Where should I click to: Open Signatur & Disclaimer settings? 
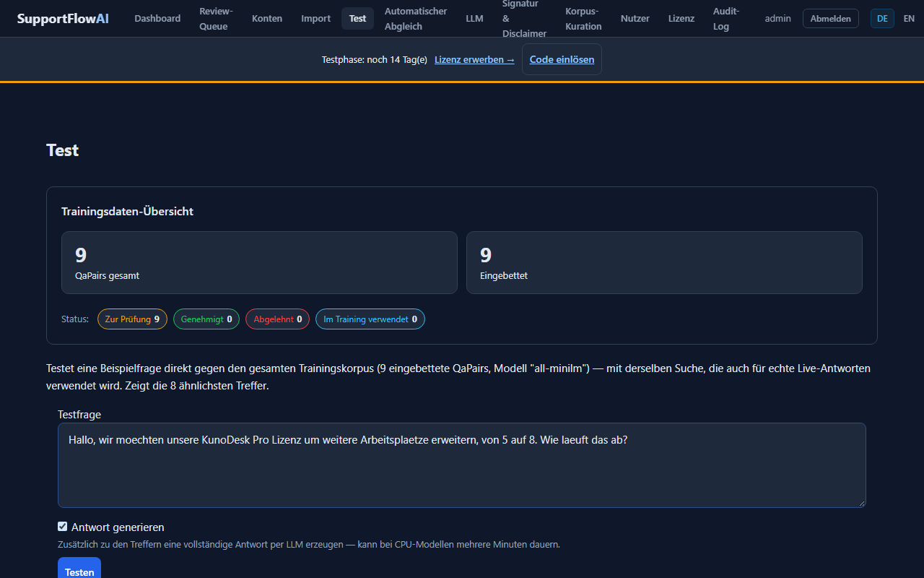pos(524,19)
